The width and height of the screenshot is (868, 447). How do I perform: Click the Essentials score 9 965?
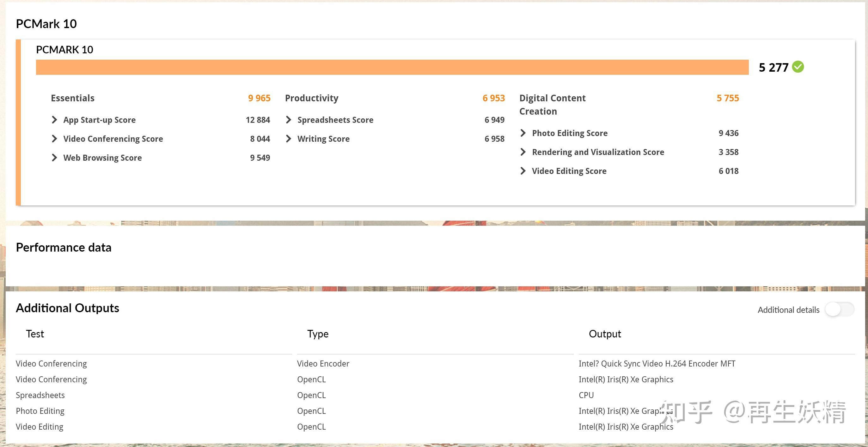point(259,98)
